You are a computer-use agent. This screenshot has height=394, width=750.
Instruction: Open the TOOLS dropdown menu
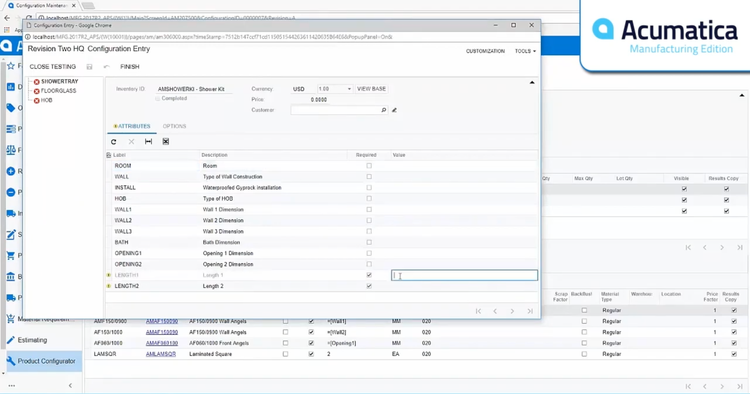(525, 51)
